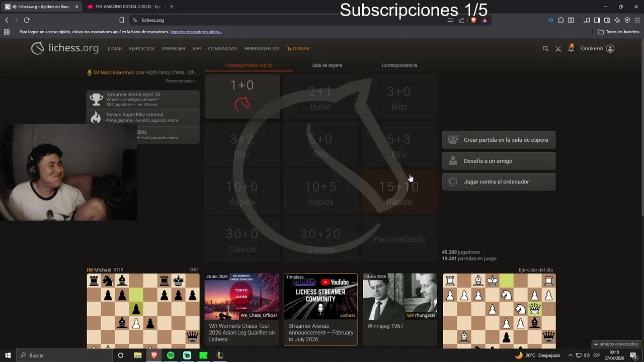This screenshot has width=644, height=362.
Task: Bookmark this page icon in address bar
Action: click(121, 20)
